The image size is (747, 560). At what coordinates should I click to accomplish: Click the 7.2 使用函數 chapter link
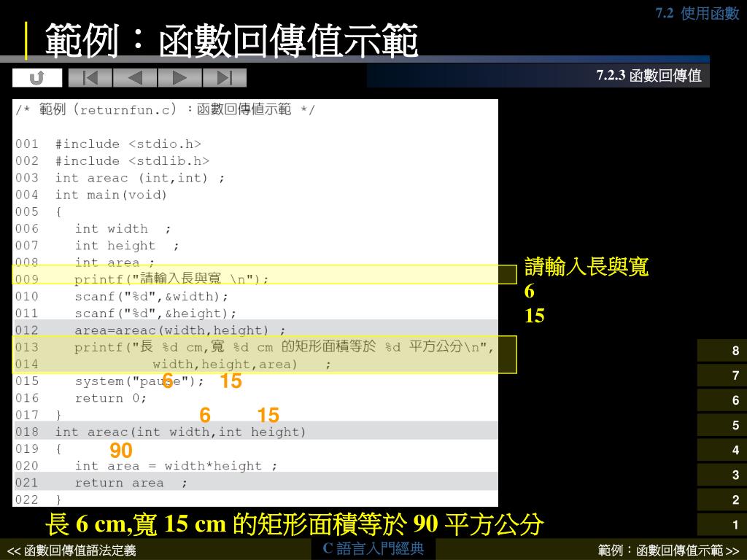pos(697,13)
